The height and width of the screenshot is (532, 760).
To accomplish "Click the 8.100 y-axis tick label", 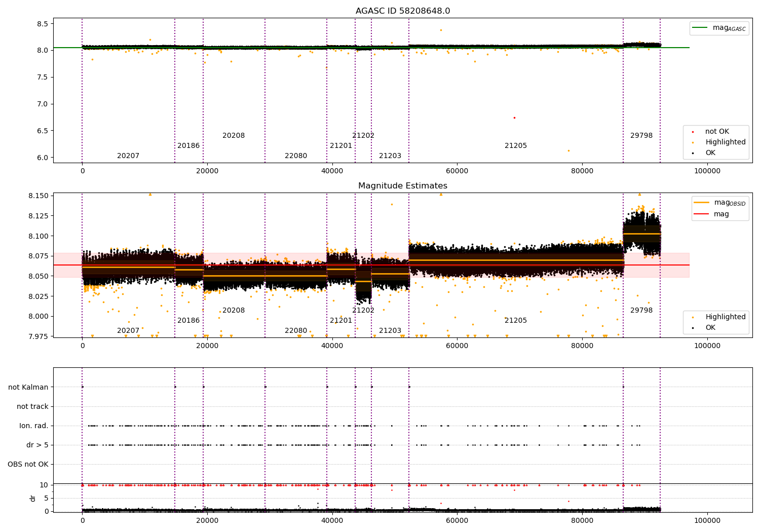I will 38,236.
